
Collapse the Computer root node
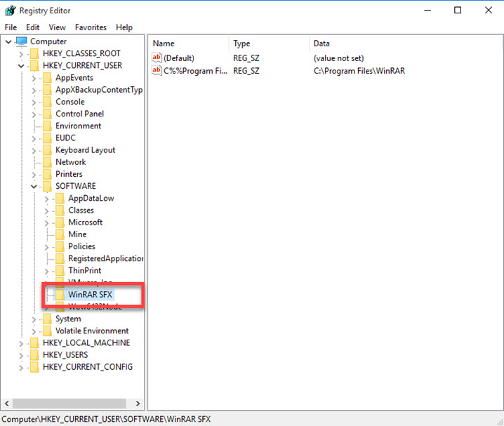(x=8, y=42)
